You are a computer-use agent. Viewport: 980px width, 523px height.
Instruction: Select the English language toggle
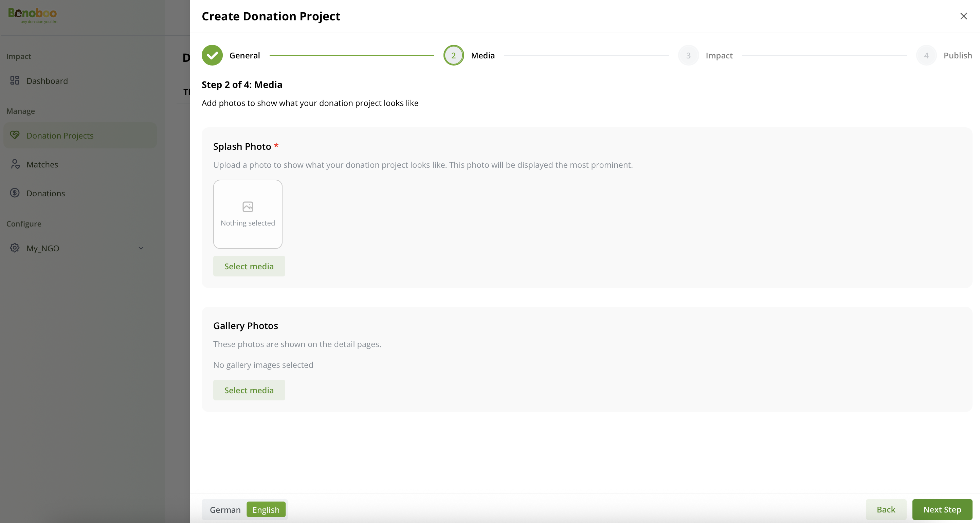(x=266, y=509)
